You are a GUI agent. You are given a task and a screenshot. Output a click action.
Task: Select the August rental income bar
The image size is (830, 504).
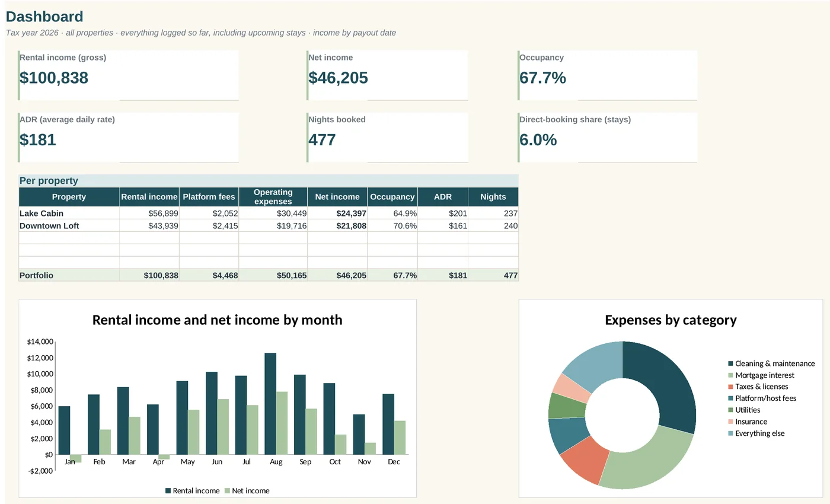pyautogui.click(x=270, y=404)
